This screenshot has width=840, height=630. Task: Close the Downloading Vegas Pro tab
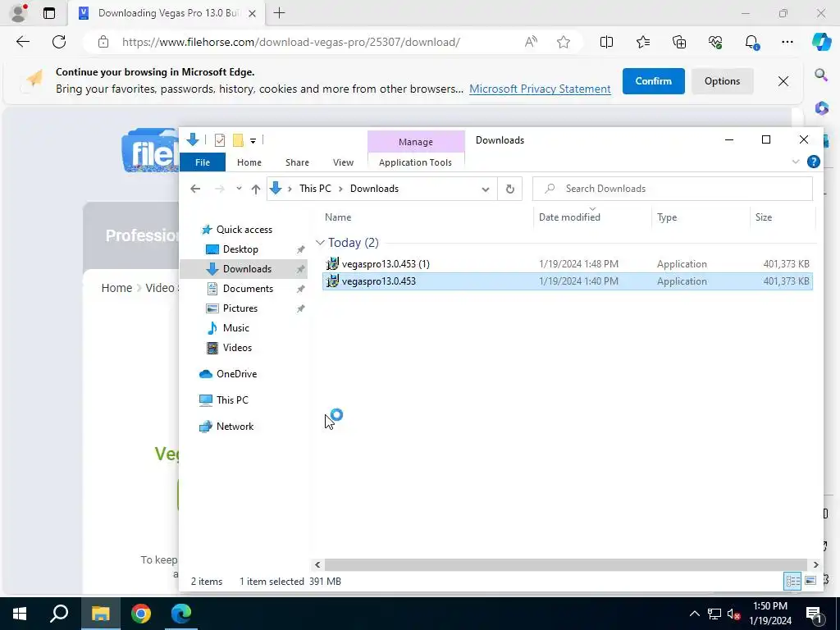tap(253, 13)
